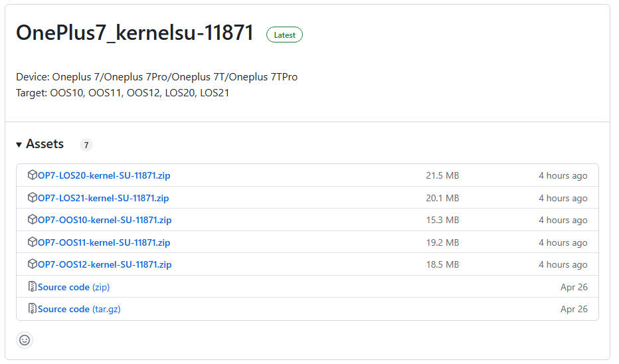Click file icon beside Source code (tar.gz)

pos(33,309)
